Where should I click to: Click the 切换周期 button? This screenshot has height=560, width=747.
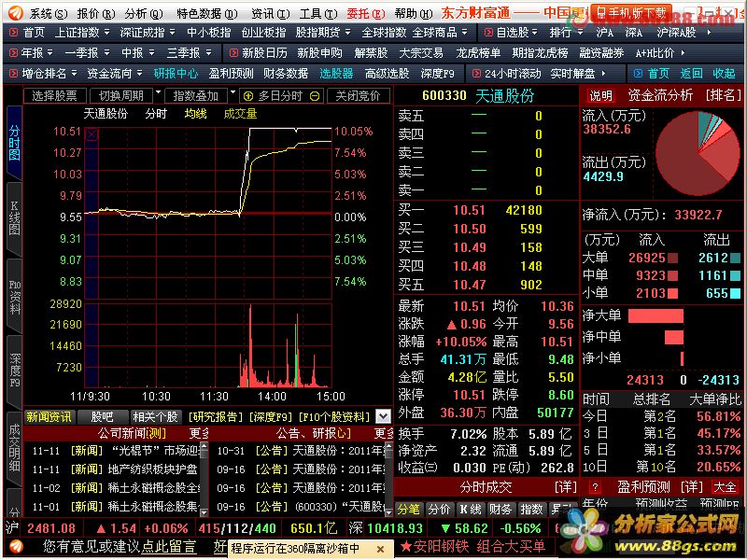(x=121, y=96)
